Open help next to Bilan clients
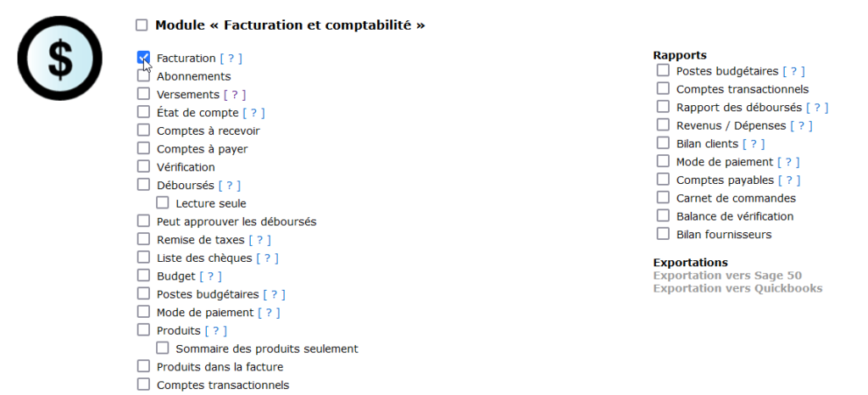 (754, 144)
